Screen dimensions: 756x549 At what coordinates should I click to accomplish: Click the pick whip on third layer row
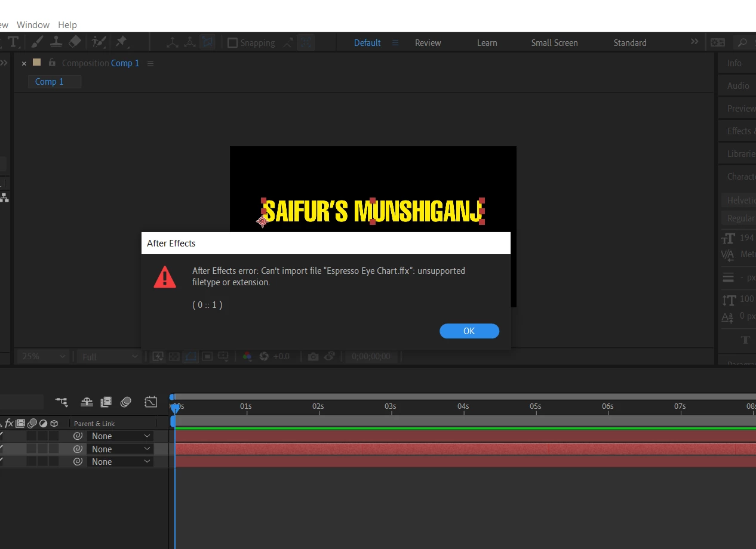(78, 461)
